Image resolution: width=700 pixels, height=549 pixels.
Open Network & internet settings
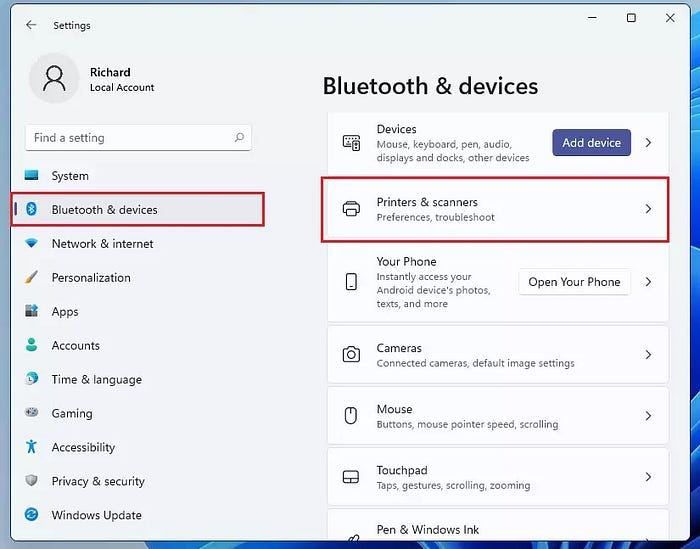[x=138, y=243]
